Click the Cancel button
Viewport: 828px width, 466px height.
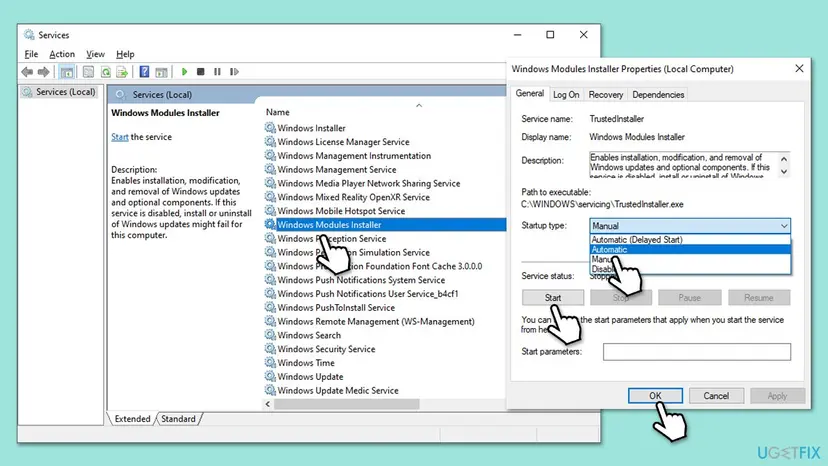(x=716, y=395)
